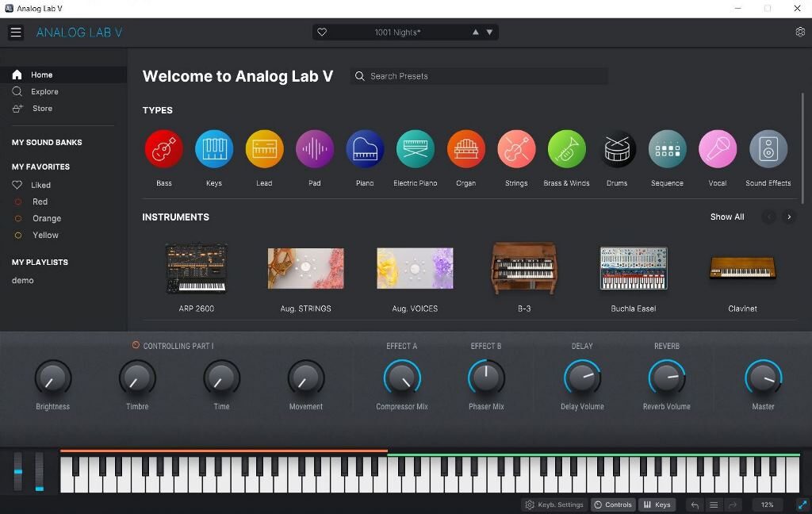The height and width of the screenshot is (514, 812).
Task: Open the Yellow favorites list
Action: pos(36,235)
